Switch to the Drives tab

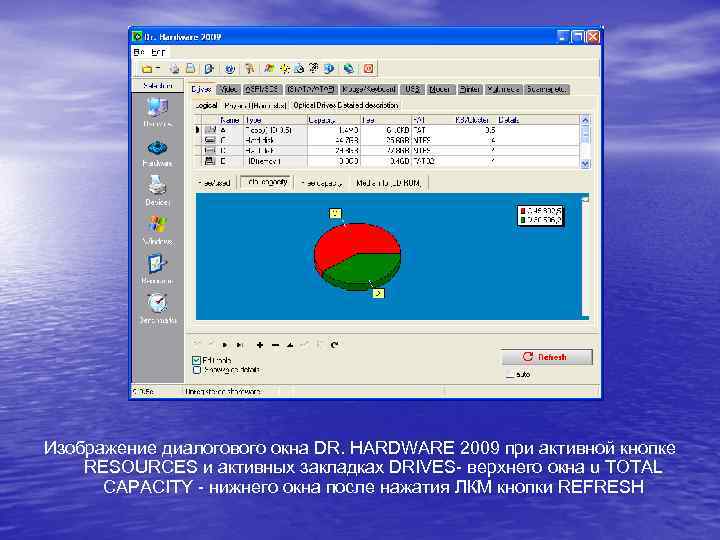point(201,89)
